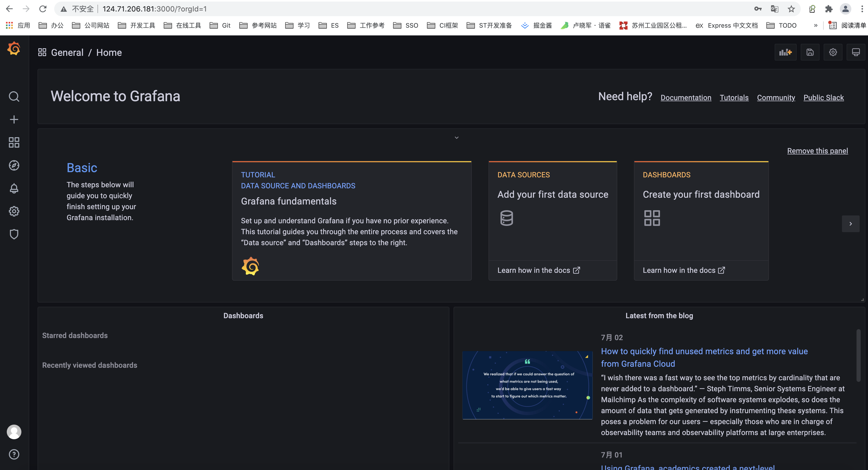868x470 pixels.
Task: Go back in browser history
Action: click(x=9, y=9)
